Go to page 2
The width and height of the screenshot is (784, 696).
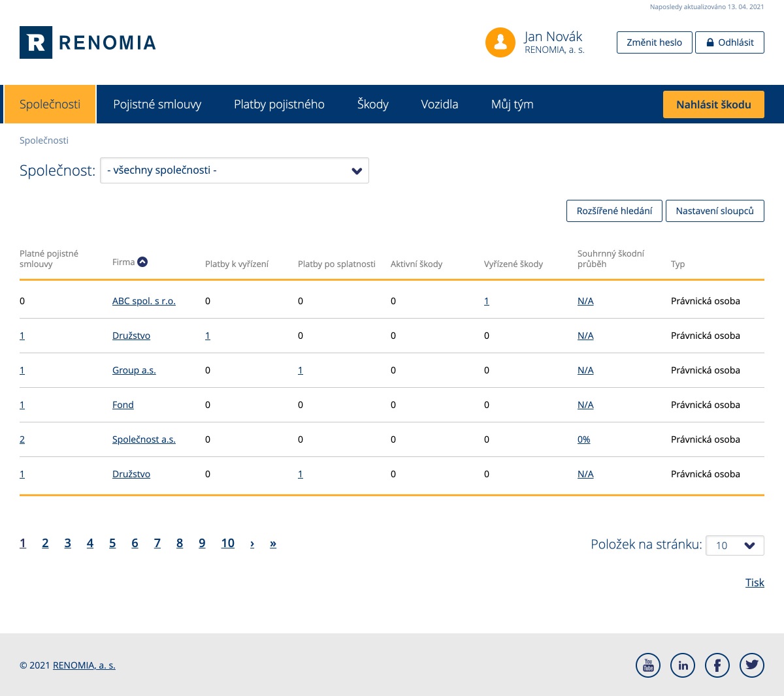click(45, 543)
